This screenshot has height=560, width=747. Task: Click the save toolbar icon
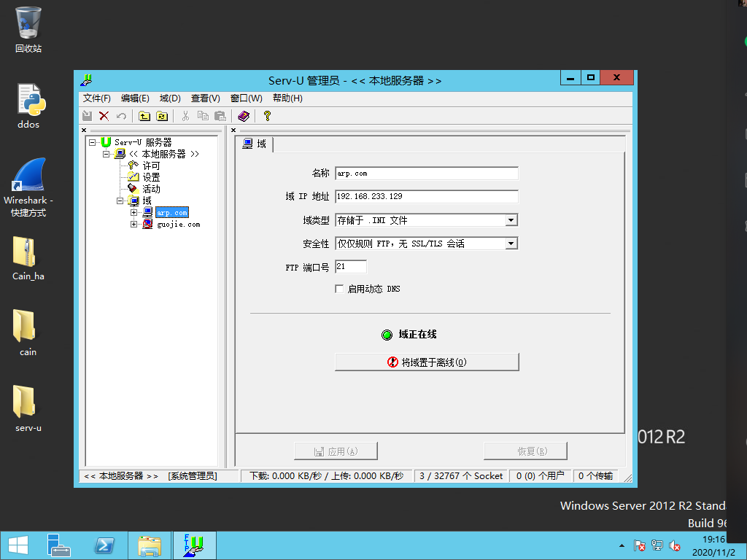point(88,116)
